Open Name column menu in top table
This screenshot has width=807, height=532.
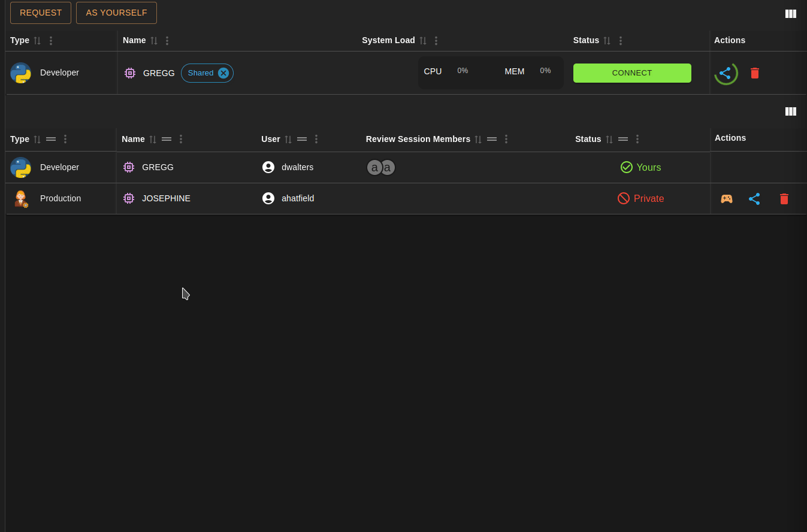tap(167, 41)
